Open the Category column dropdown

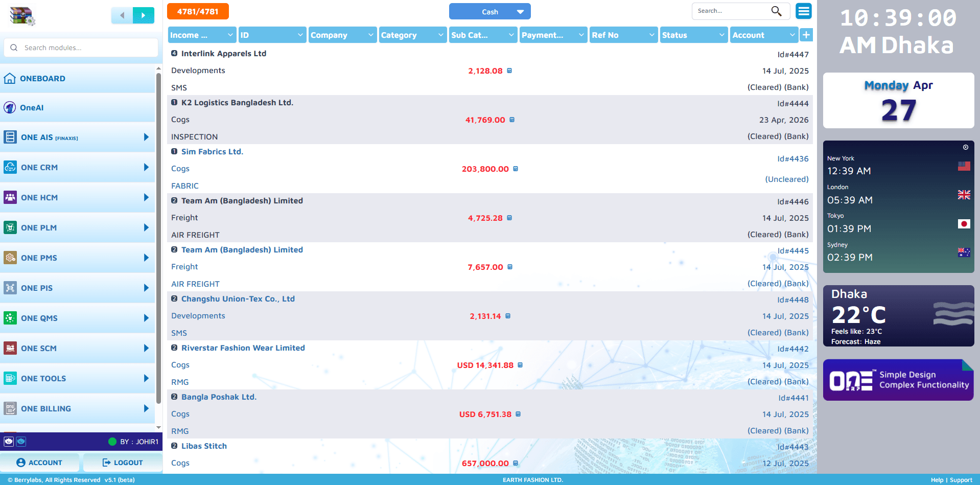point(413,35)
